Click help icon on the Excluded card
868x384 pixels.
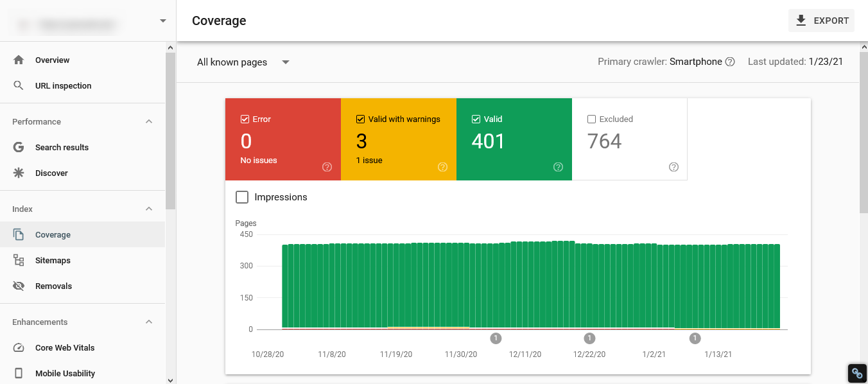tap(673, 167)
